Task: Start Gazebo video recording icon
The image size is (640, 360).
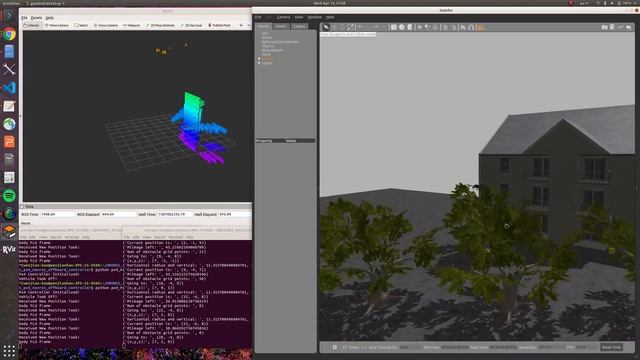Action: (629, 27)
